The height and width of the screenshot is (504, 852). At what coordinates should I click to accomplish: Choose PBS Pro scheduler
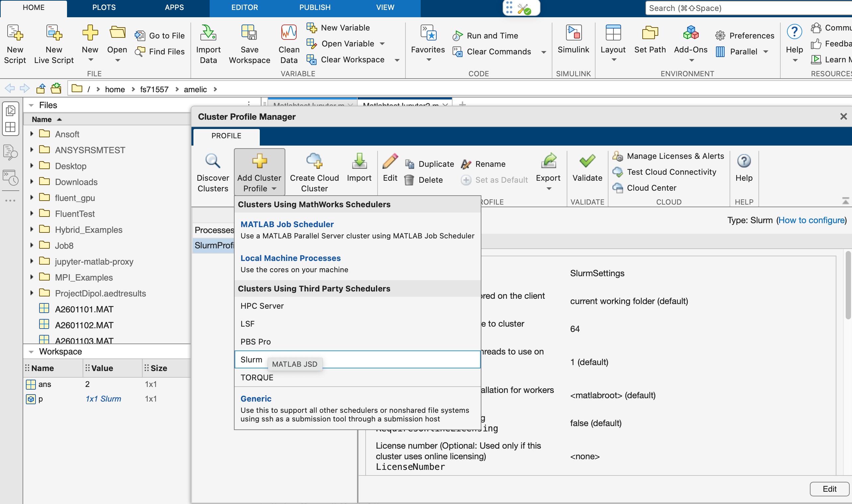coord(357,342)
